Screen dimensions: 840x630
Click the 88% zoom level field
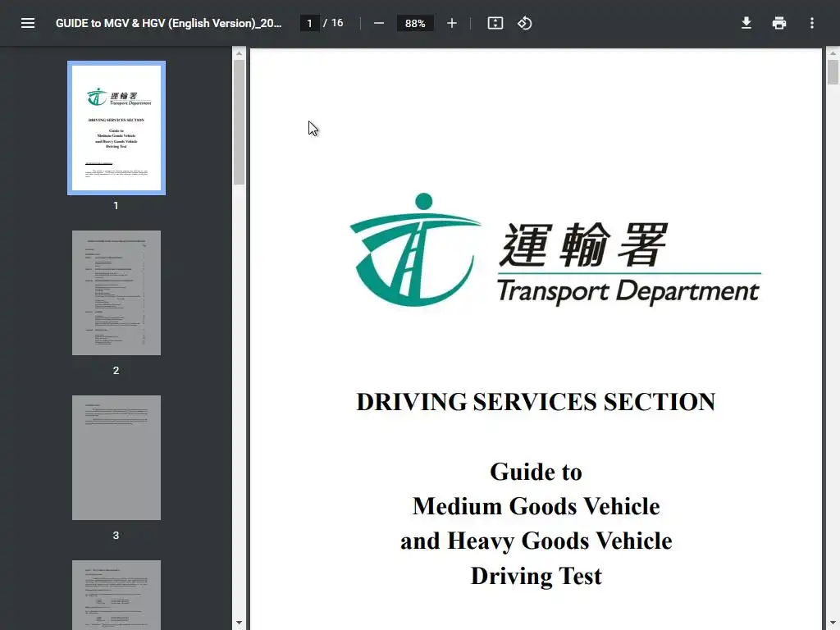click(415, 23)
